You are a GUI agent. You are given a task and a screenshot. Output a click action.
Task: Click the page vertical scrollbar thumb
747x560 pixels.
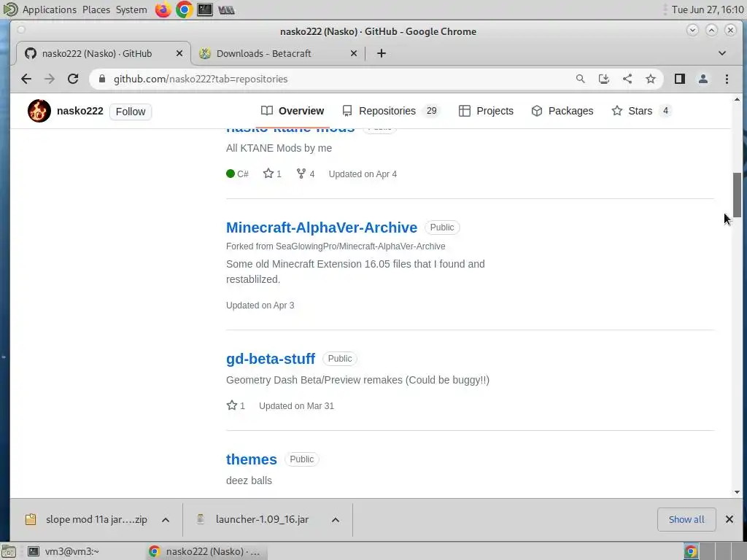pyautogui.click(x=737, y=195)
